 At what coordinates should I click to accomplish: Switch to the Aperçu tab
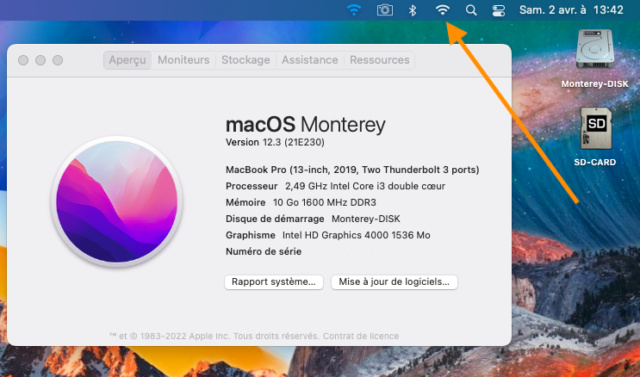(x=127, y=60)
